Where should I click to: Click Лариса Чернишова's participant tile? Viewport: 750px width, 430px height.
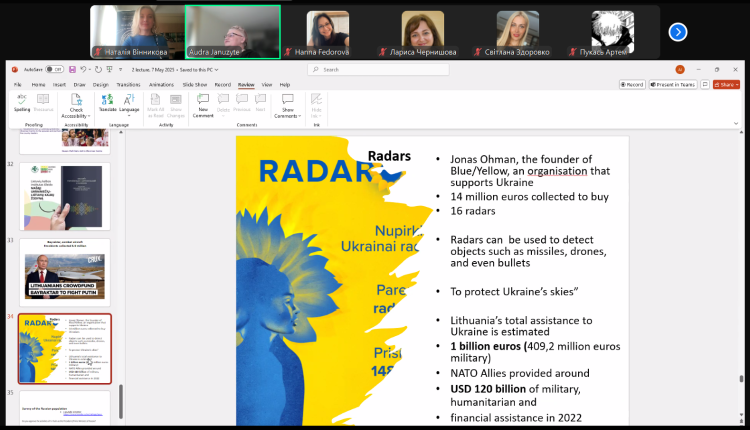click(x=423, y=32)
